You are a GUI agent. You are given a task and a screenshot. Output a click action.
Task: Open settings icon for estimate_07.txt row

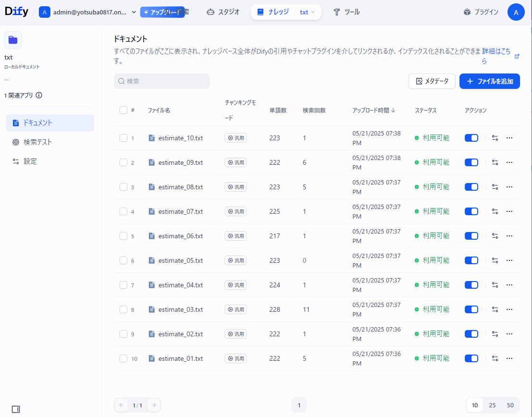[495, 211]
